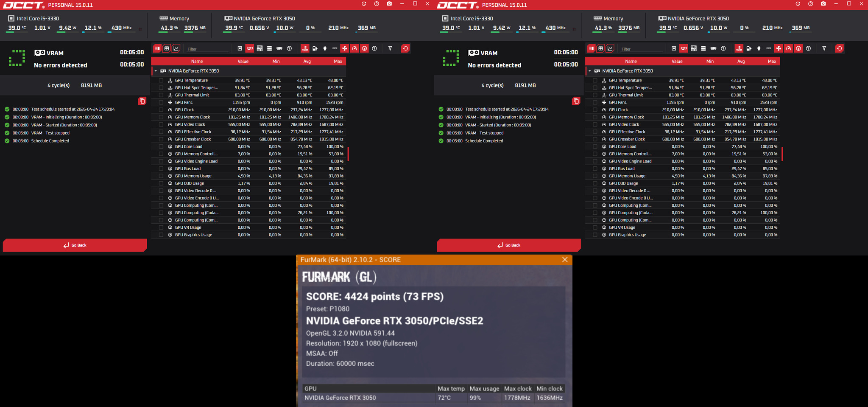Check GPU Memory Clock in left OCCT window
The image size is (868, 407).
[161, 117]
